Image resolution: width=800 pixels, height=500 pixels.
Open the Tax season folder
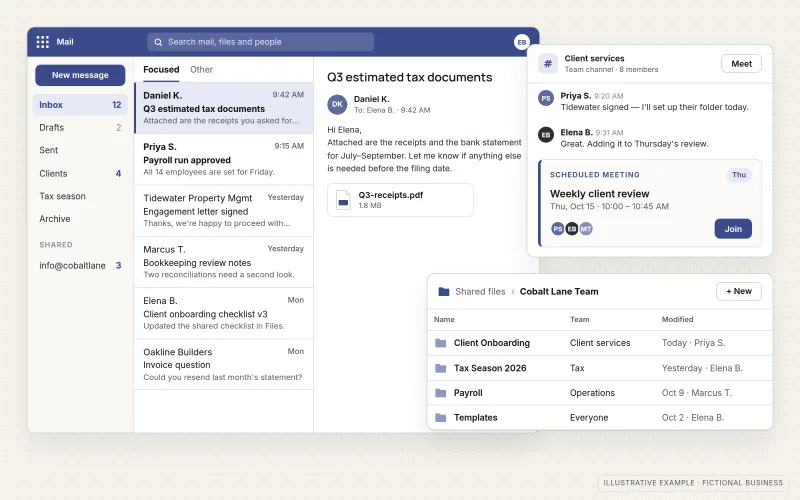coord(80,196)
